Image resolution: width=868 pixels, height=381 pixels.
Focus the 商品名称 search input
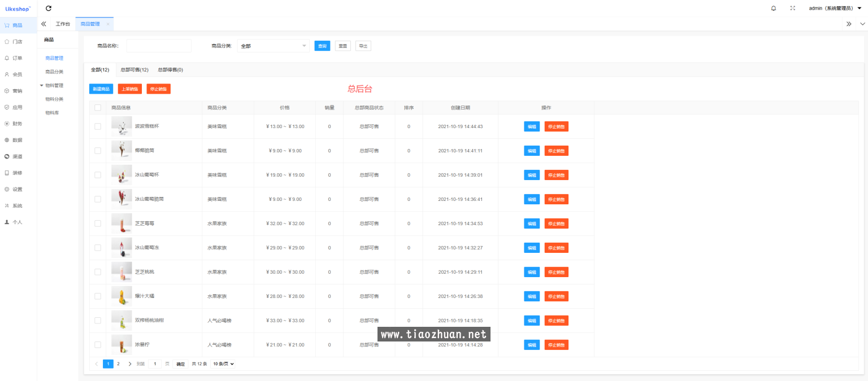(159, 46)
